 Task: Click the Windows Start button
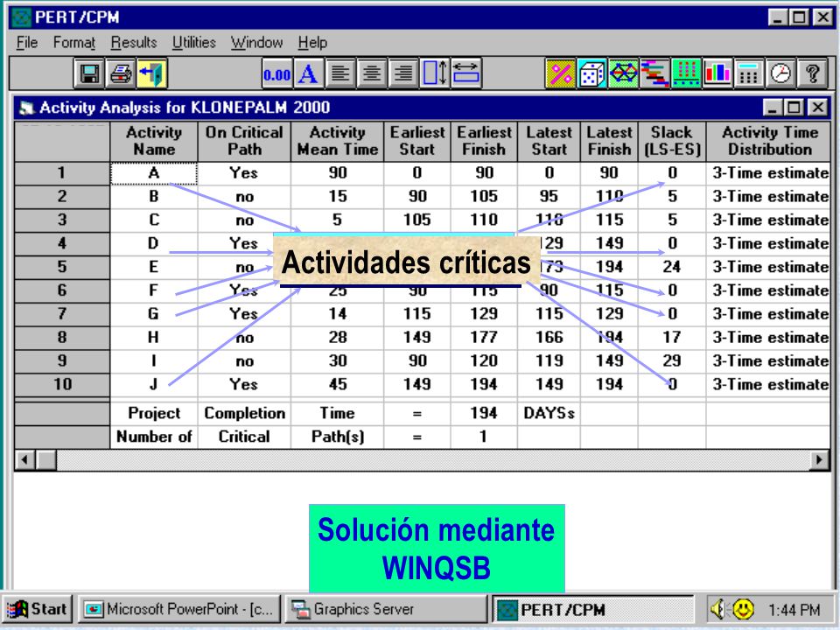click(x=38, y=609)
